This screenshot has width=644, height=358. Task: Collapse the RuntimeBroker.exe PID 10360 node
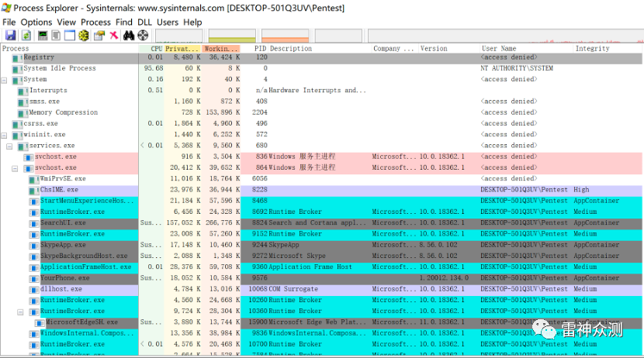tap(20, 312)
